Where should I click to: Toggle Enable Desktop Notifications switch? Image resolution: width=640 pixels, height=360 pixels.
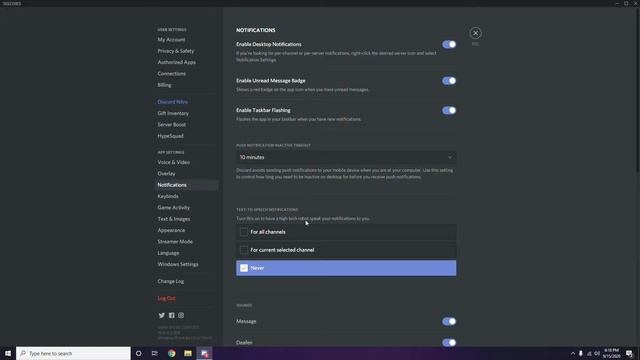point(449,44)
